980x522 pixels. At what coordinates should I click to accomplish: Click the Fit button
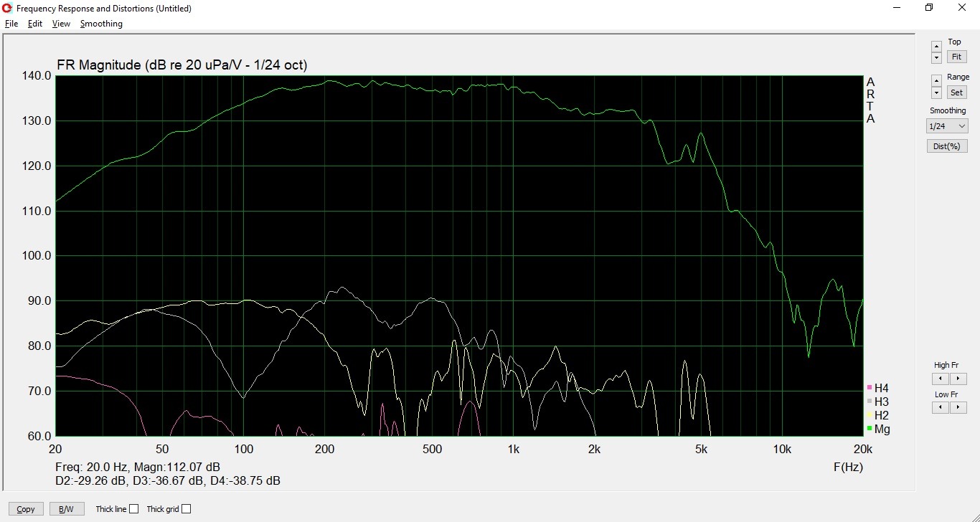pyautogui.click(x=956, y=57)
